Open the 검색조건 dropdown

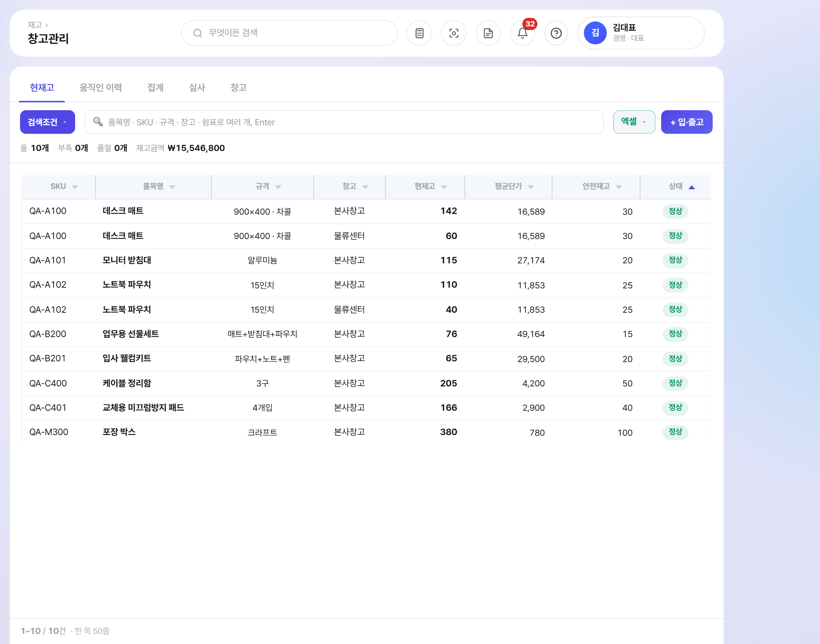(x=48, y=122)
